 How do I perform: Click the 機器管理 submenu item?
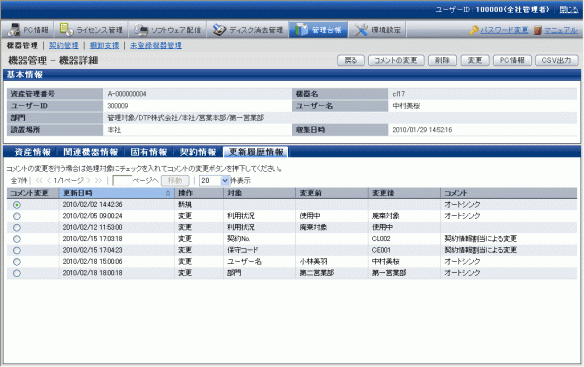click(22, 45)
